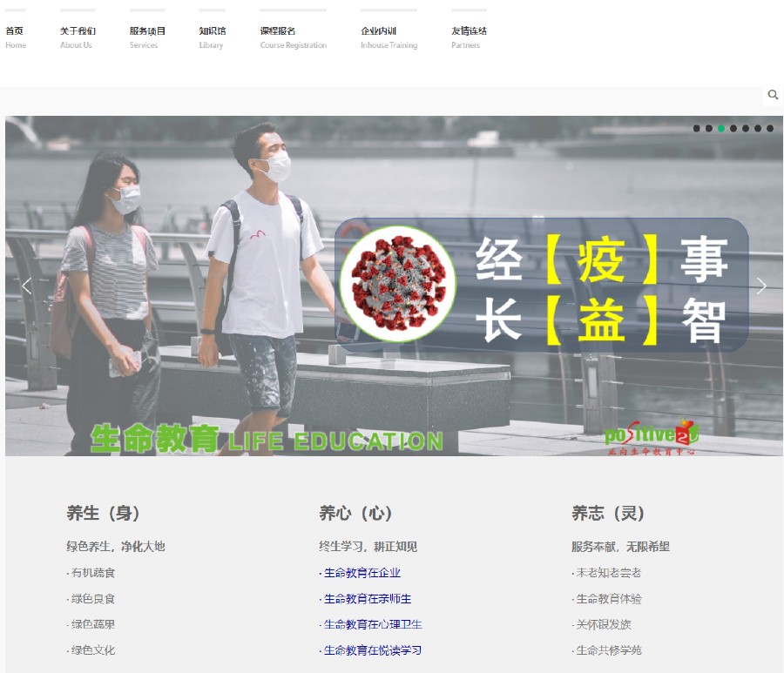784x673 pixels.
Task: Click the 有机蔬食 list item
Action: (92, 573)
